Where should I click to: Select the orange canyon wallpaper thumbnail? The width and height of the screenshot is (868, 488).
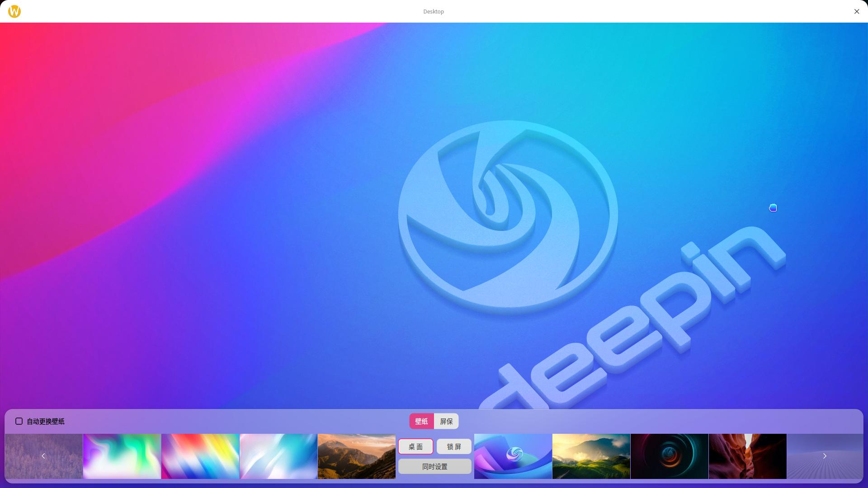pos(747,456)
